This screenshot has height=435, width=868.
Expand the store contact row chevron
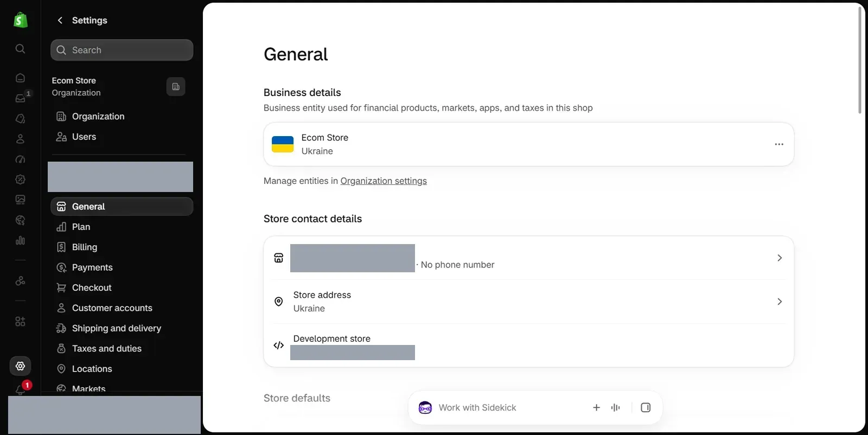pos(780,258)
